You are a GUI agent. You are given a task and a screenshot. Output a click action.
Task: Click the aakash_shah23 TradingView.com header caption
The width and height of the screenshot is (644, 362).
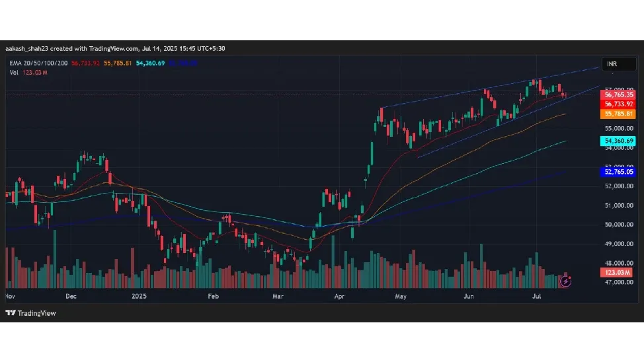(x=116, y=48)
